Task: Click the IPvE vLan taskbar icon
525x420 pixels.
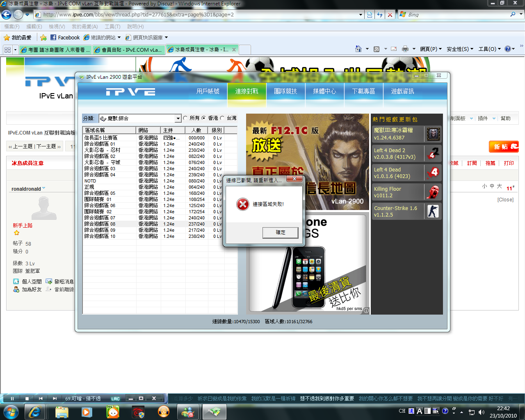Action: click(214, 412)
